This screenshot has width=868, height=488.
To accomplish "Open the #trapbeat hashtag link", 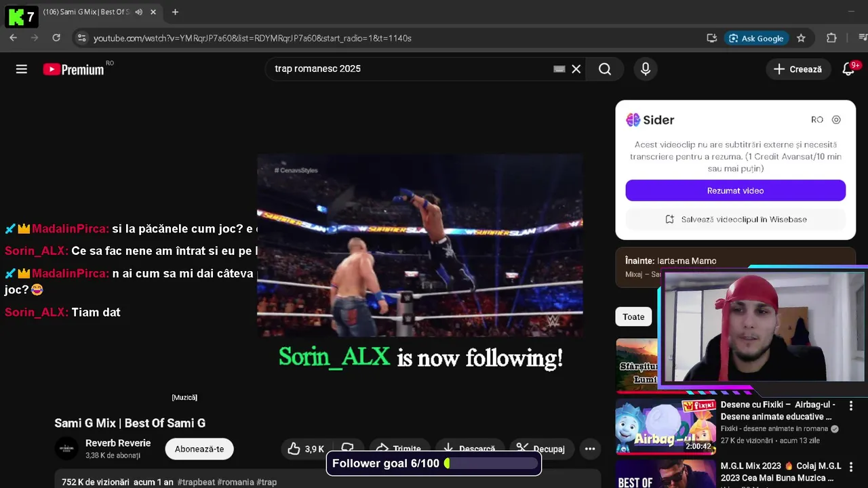I will coord(196,482).
